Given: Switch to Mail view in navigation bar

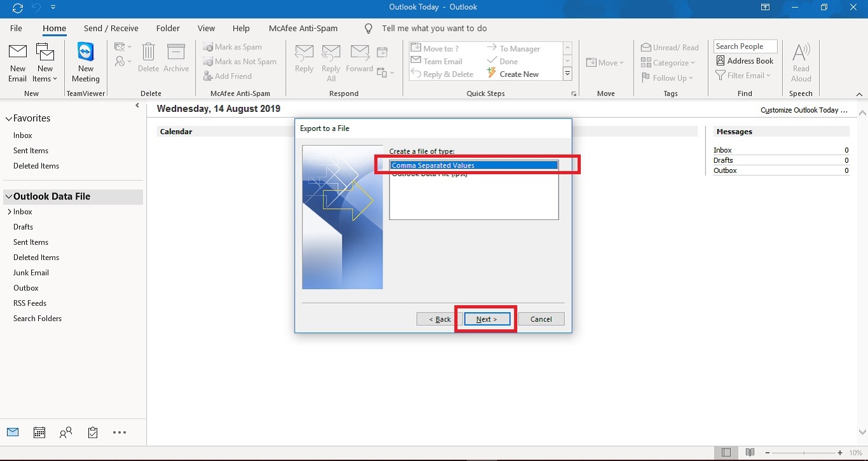Looking at the screenshot, I should [13, 432].
